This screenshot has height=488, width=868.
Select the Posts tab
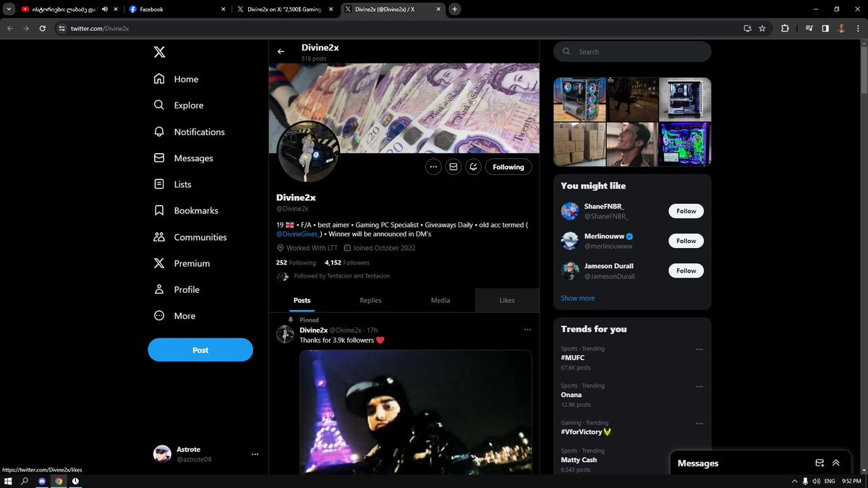pos(302,300)
